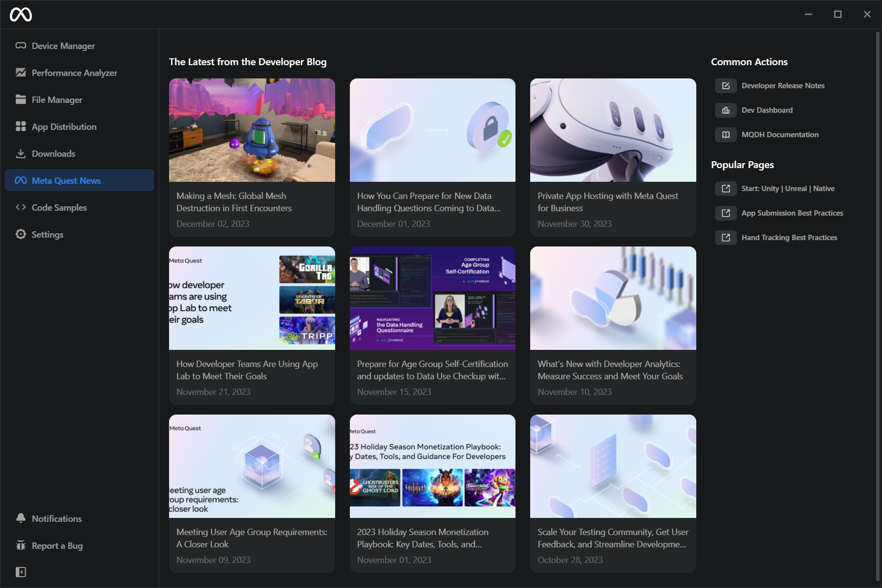Select the Report a Bug icon
Image resolution: width=882 pixels, height=588 pixels.
click(x=21, y=545)
